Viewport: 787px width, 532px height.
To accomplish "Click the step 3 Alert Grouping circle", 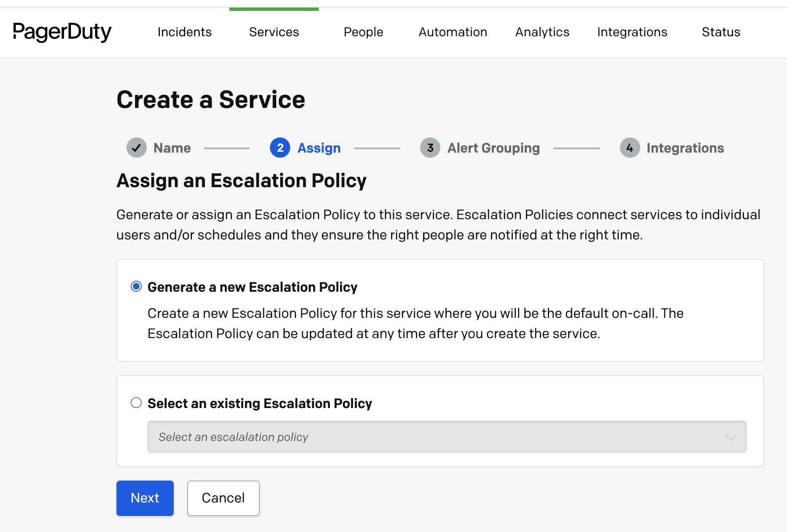I will (430, 148).
